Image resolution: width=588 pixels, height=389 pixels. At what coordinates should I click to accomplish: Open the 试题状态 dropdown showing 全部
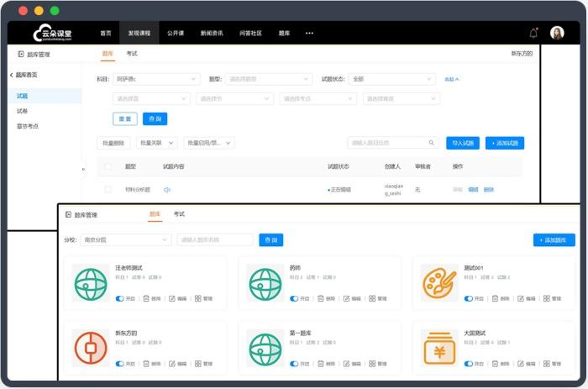(392, 79)
